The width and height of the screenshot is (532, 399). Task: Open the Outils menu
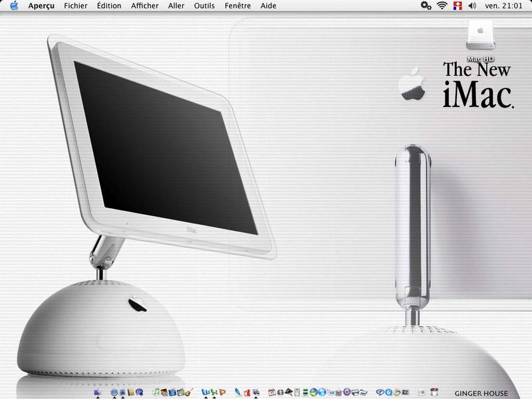point(204,6)
